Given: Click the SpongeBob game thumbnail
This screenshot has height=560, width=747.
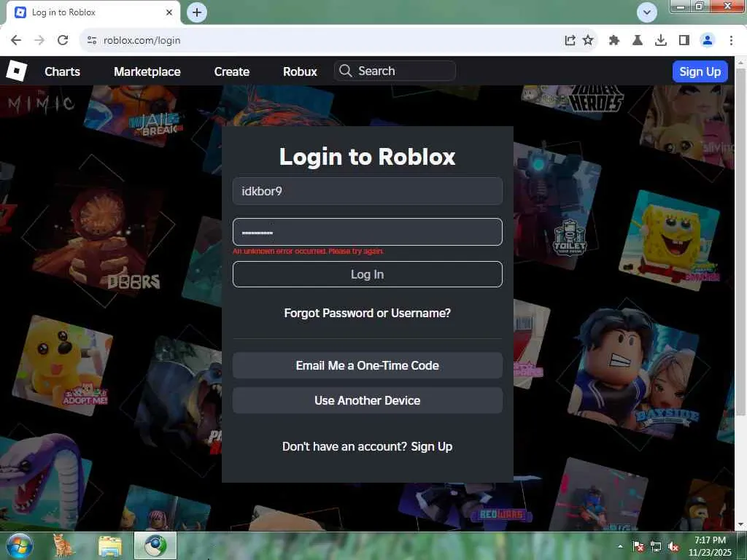Looking at the screenshot, I should 670,241.
